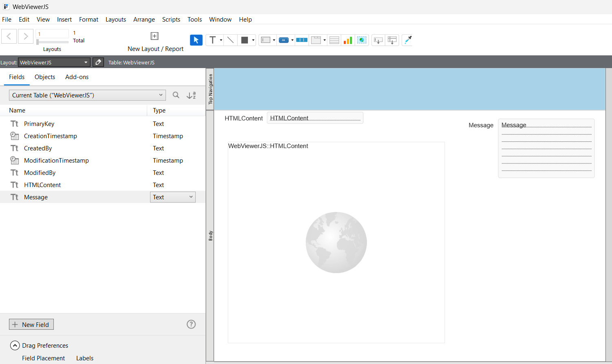Select the Button Bar tool
Viewport: 612px width, 364px height.
pyautogui.click(x=302, y=40)
